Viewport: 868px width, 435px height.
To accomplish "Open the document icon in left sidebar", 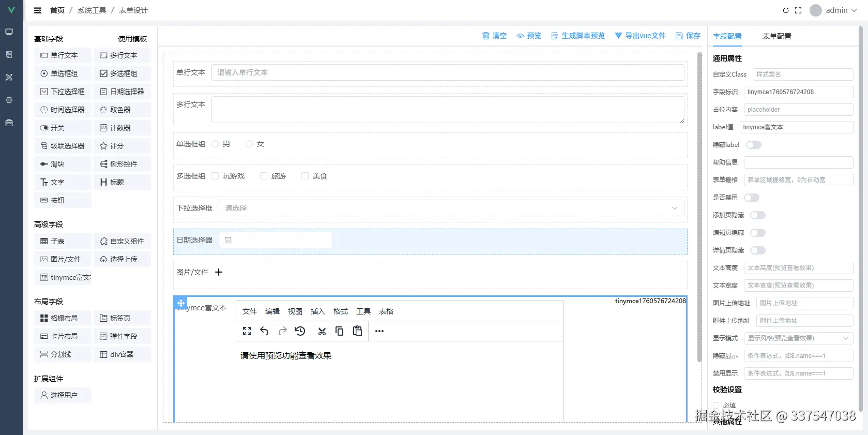I will click(9, 54).
